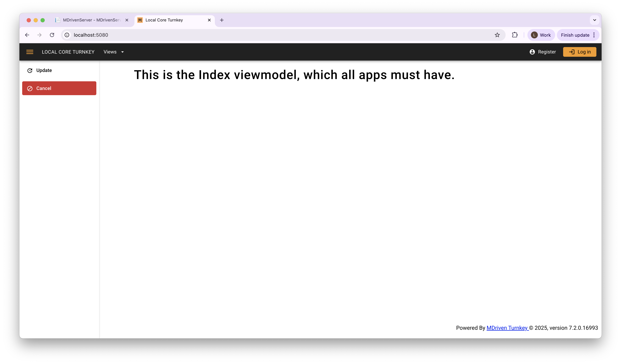Open Chrome three-dot menu
Screen dimensions: 621x364
tap(594, 35)
